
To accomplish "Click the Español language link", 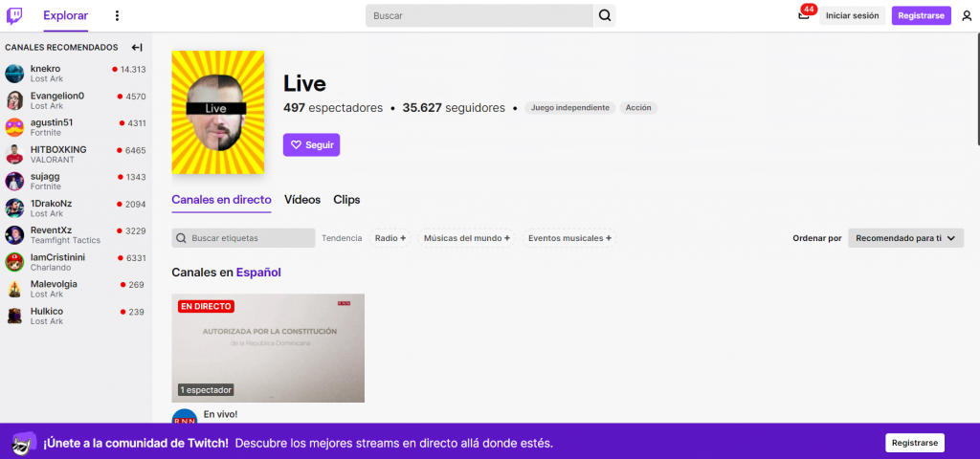I will click(x=258, y=273).
